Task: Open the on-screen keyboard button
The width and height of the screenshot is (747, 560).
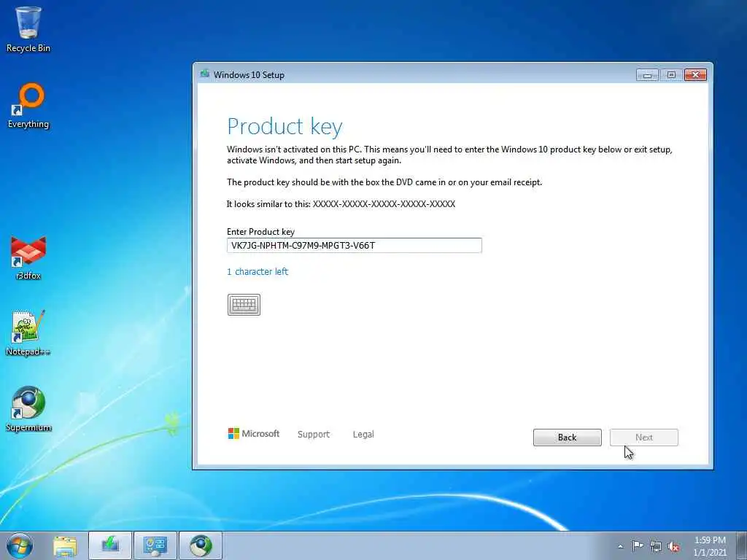Action: [244, 305]
